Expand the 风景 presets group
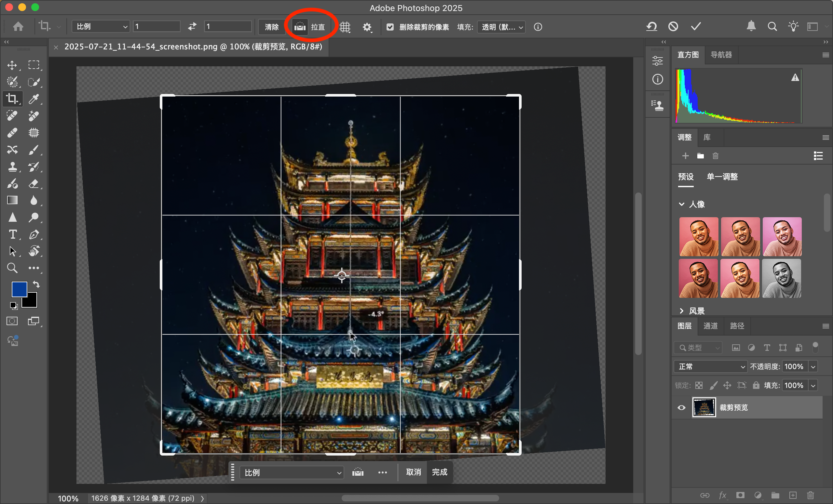This screenshot has height=504, width=833. pos(682,311)
